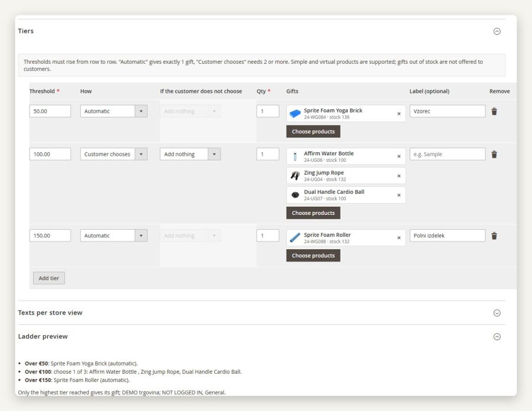Viewport: 532px width, 411px height.
Task: Click the Over €50 preview line
Action: tap(81, 364)
